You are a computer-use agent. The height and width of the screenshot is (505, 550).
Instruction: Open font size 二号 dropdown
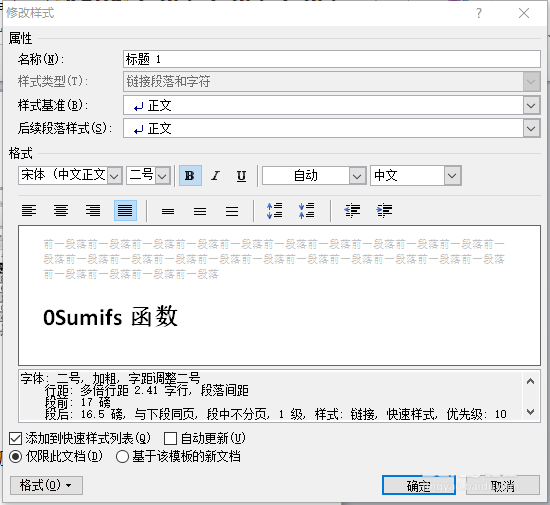(x=162, y=175)
